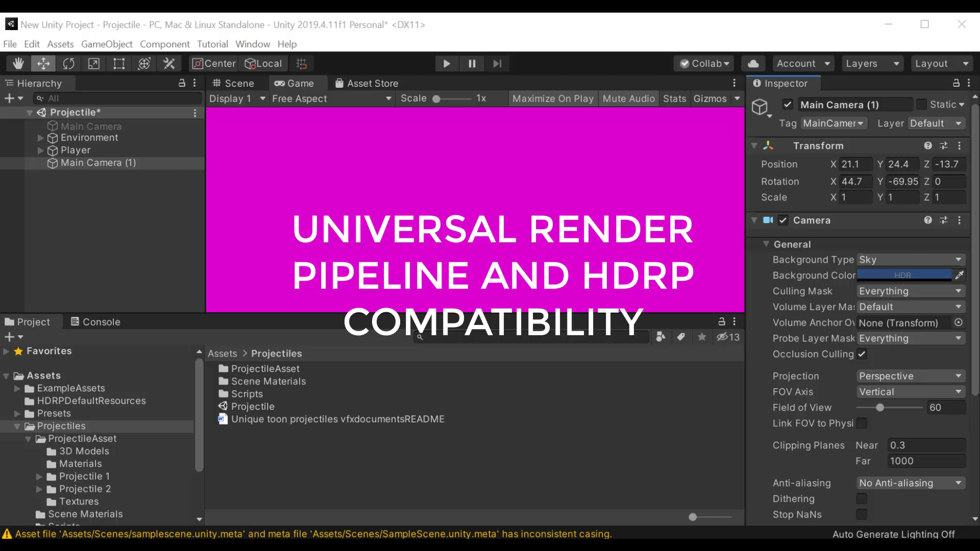980x551 pixels.
Task: Open the Layers dropdown
Action: tap(872, 63)
